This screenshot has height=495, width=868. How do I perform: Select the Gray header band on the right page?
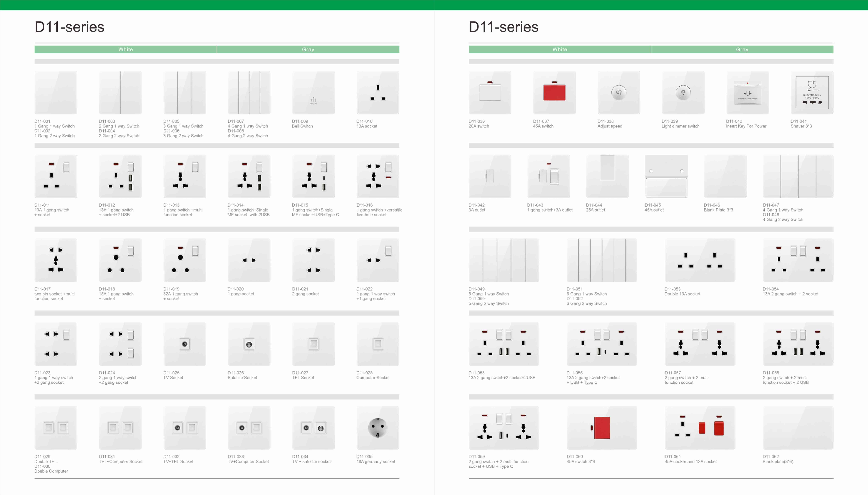(742, 50)
